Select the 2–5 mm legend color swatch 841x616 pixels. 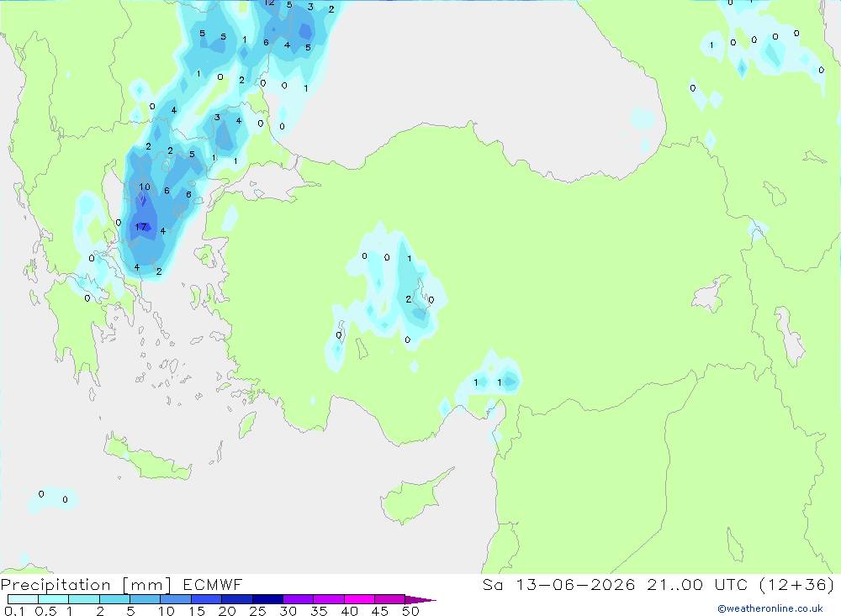[x=114, y=599]
